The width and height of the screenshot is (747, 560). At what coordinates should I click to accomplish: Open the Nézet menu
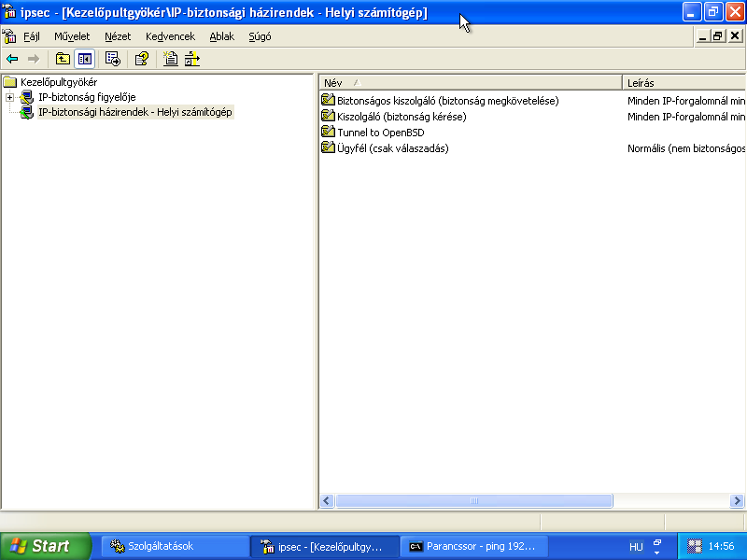coord(118,36)
